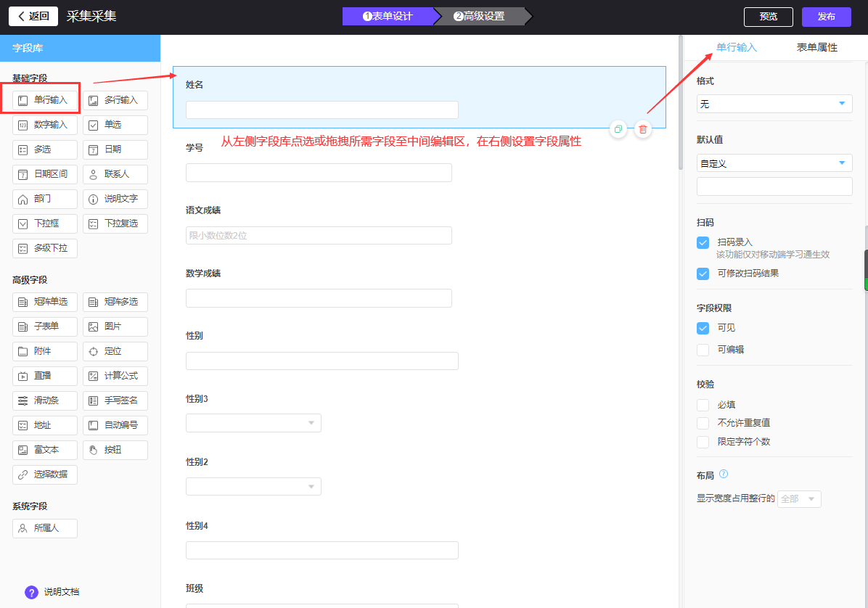Open layout help question icon

[724, 474]
